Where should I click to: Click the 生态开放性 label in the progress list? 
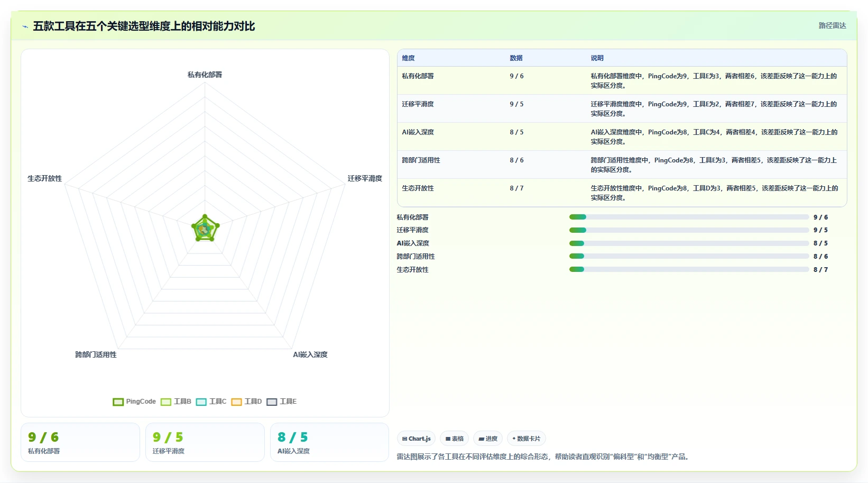pyautogui.click(x=412, y=270)
